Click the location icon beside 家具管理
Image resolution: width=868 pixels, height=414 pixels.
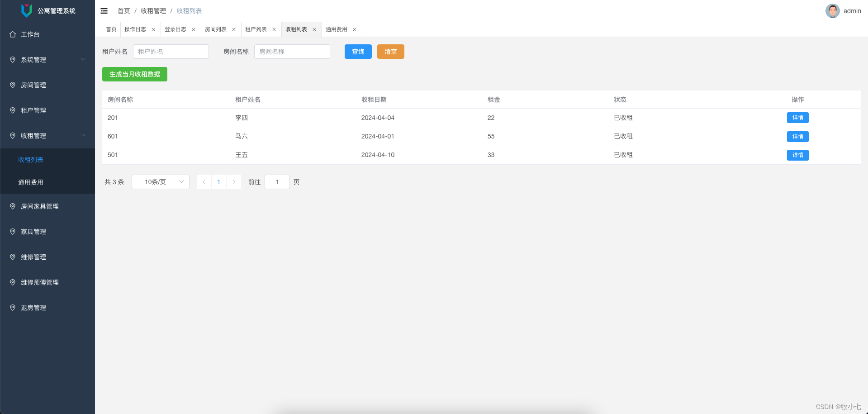(13, 232)
